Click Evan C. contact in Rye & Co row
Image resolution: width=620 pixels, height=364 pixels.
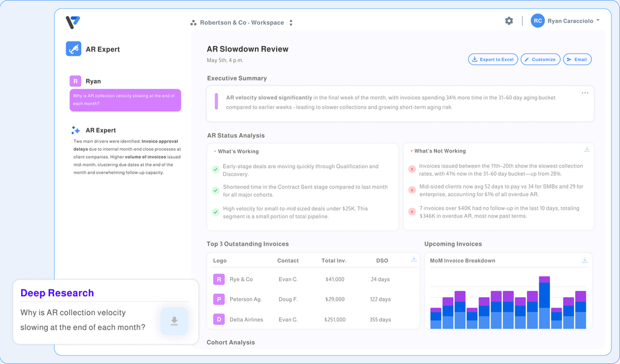coord(288,279)
